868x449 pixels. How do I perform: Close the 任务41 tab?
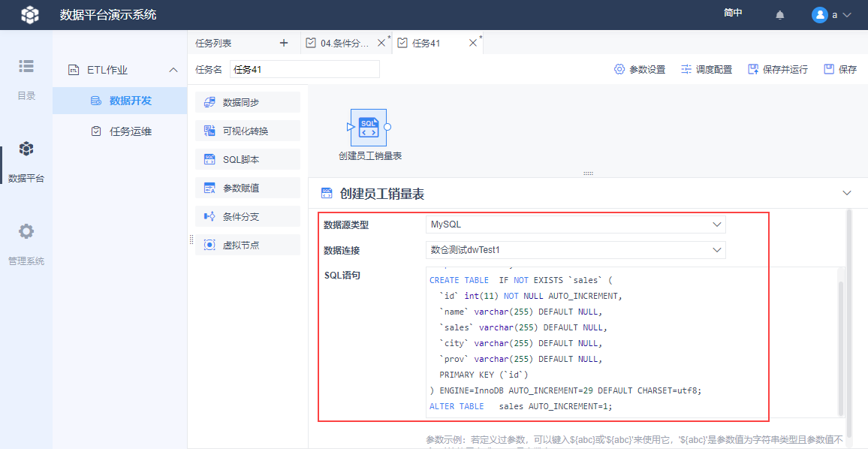pyautogui.click(x=473, y=43)
